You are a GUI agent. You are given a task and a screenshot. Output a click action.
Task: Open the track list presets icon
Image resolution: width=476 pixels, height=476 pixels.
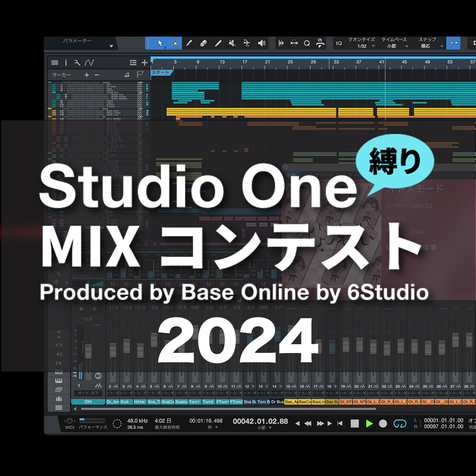click(x=133, y=63)
